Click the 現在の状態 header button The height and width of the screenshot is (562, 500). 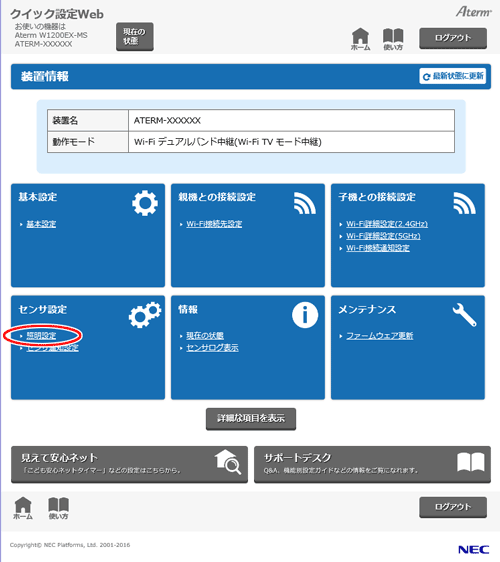click(135, 37)
